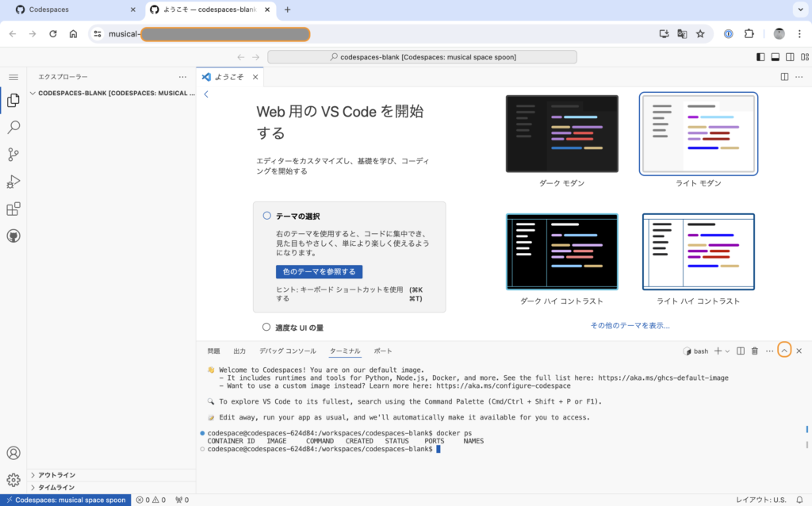Open customize layout icon

point(805,57)
